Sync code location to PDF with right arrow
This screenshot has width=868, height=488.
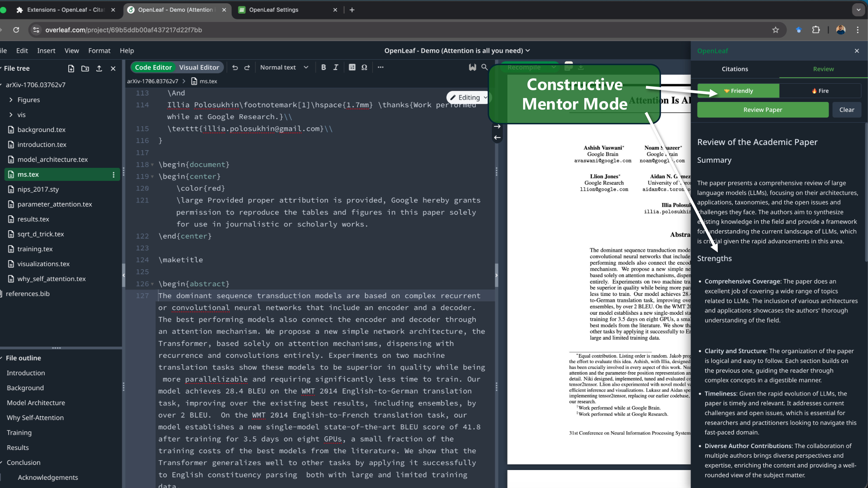[x=497, y=127]
